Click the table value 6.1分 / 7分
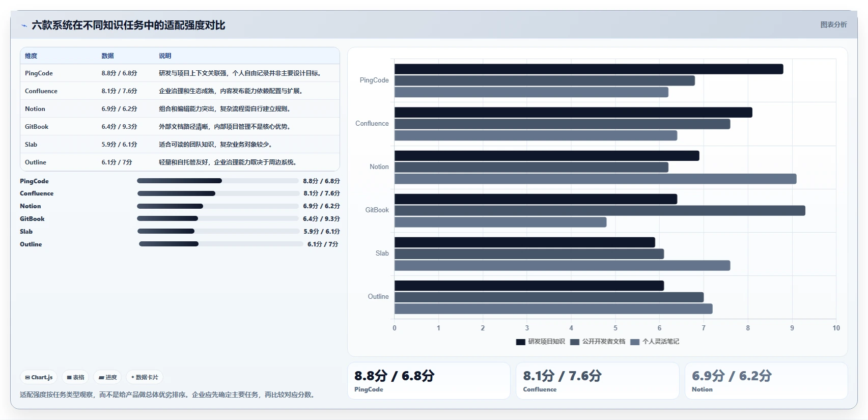Image resolution: width=868 pixels, height=420 pixels. pos(117,162)
